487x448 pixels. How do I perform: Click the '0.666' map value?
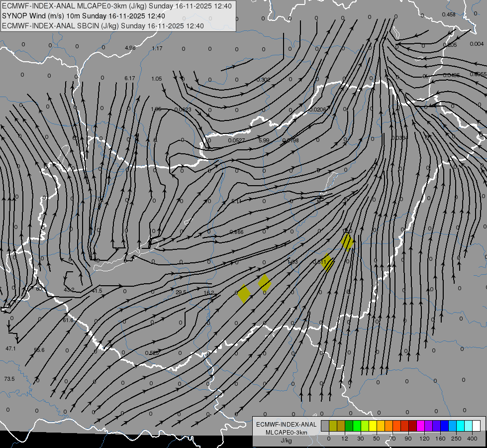click(x=237, y=232)
